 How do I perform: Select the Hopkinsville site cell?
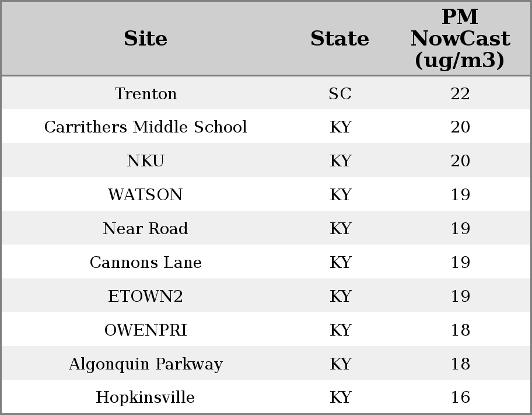click(x=145, y=397)
